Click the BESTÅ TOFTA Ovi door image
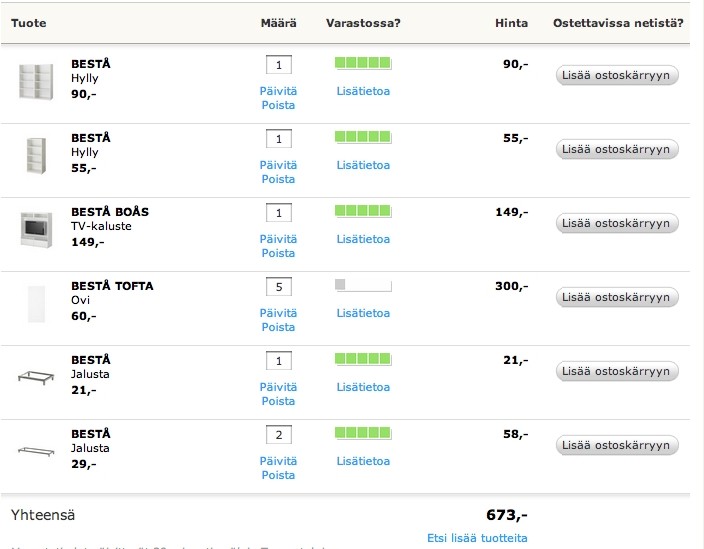 click(36, 304)
